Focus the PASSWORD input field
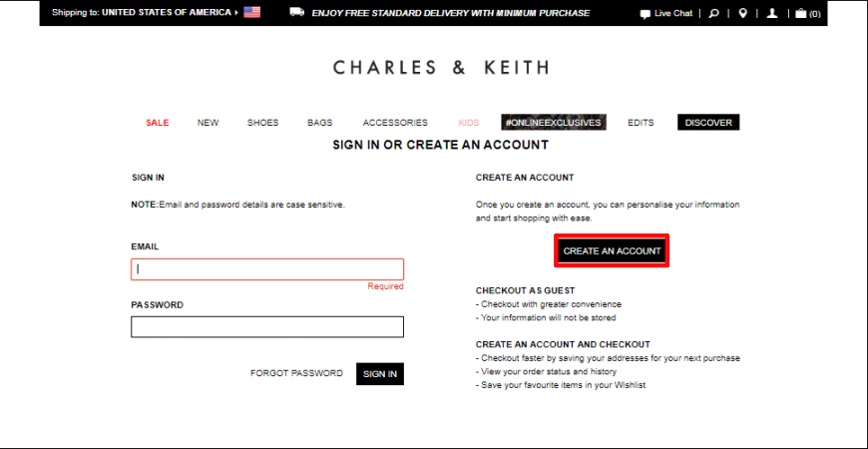Image resolution: width=868 pixels, height=449 pixels. click(x=267, y=326)
